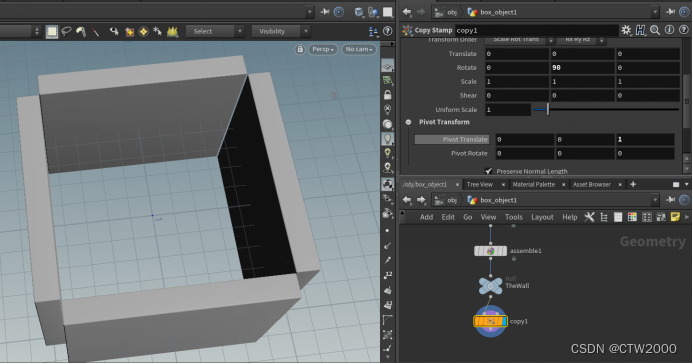Image resolution: width=693 pixels, height=364 pixels.
Task: Click the info icon beside the magnifier
Action: [x=670, y=30]
